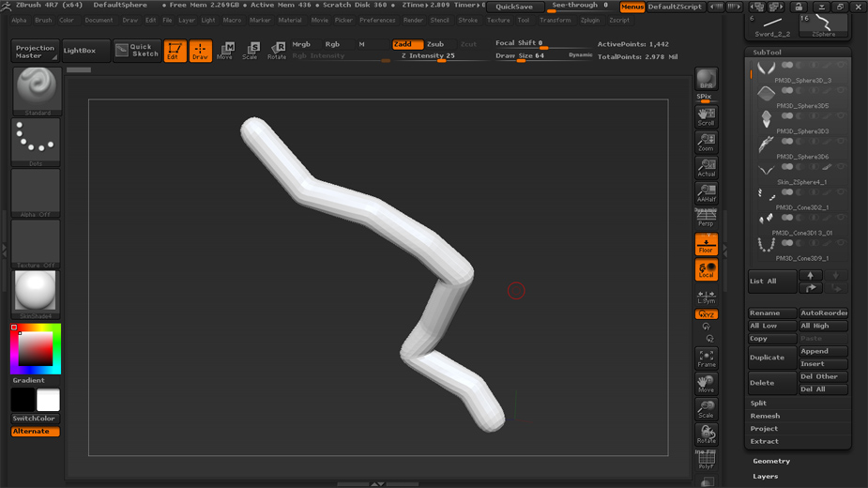Click the Scale mode icon in top toolbar
The height and width of the screenshot is (488, 868).
click(x=251, y=51)
